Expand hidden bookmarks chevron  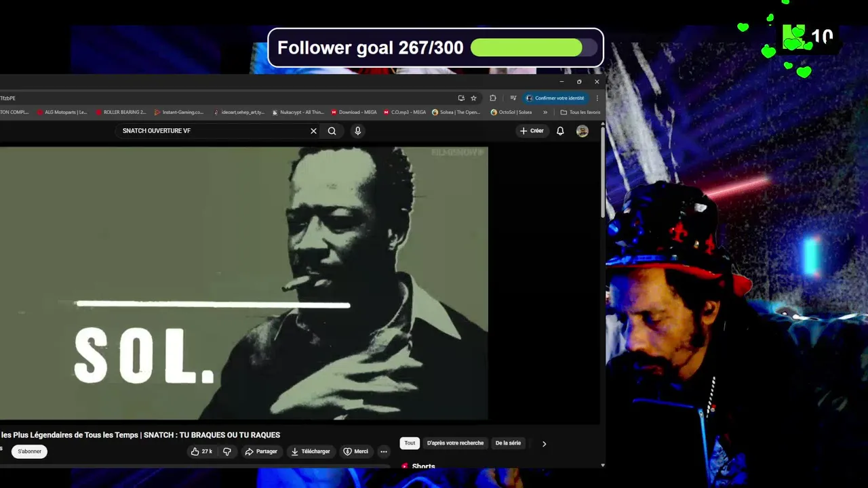[x=545, y=113]
